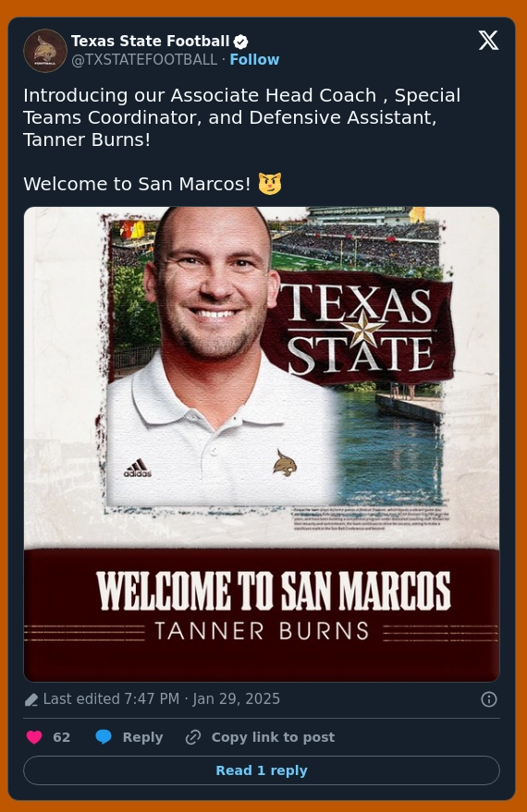
Task: Click the pouting cat emoji in tweet
Action: (x=270, y=183)
